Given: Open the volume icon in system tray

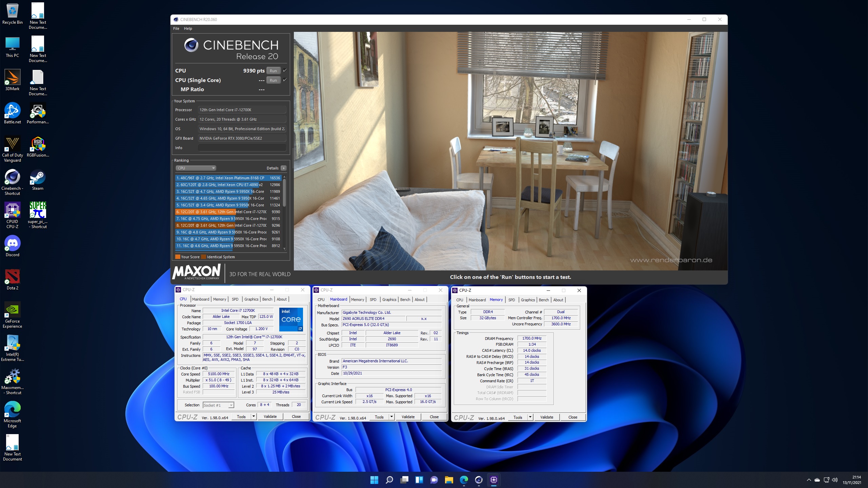Looking at the screenshot, I should pyautogui.click(x=835, y=480).
